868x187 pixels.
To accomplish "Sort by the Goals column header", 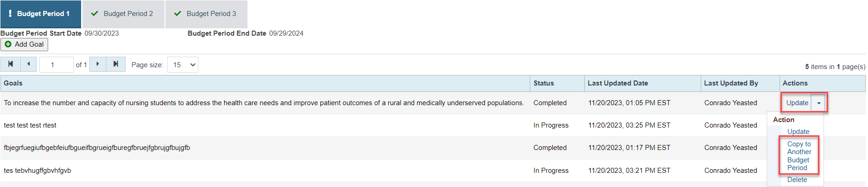I will pos(13,83).
